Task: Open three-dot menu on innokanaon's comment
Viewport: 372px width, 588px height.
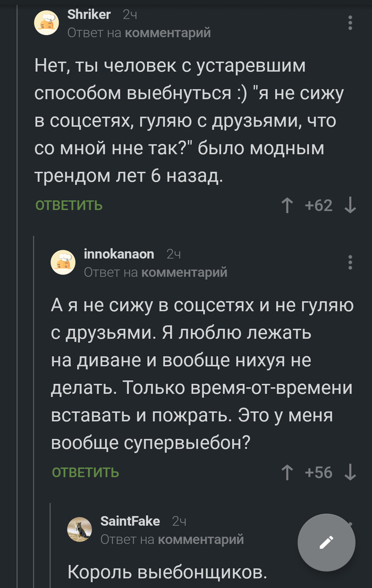Action: click(x=350, y=262)
